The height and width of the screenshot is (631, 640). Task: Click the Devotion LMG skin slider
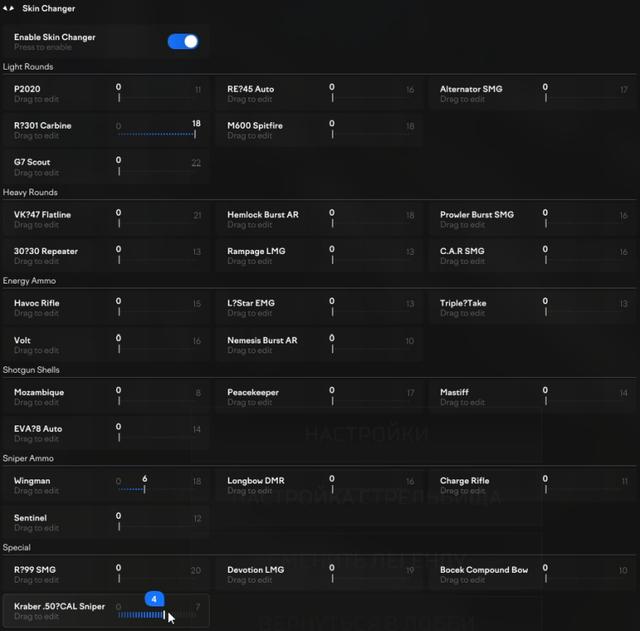tap(371, 579)
